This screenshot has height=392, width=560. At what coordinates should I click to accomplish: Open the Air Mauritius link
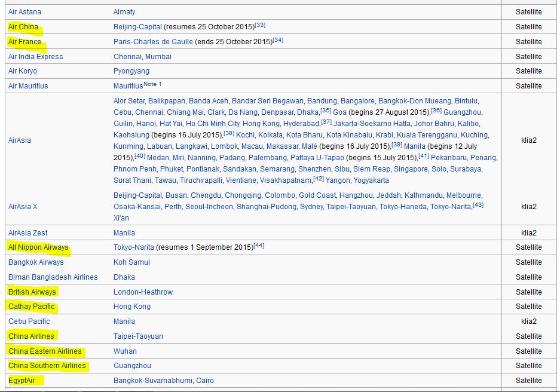point(28,86)
